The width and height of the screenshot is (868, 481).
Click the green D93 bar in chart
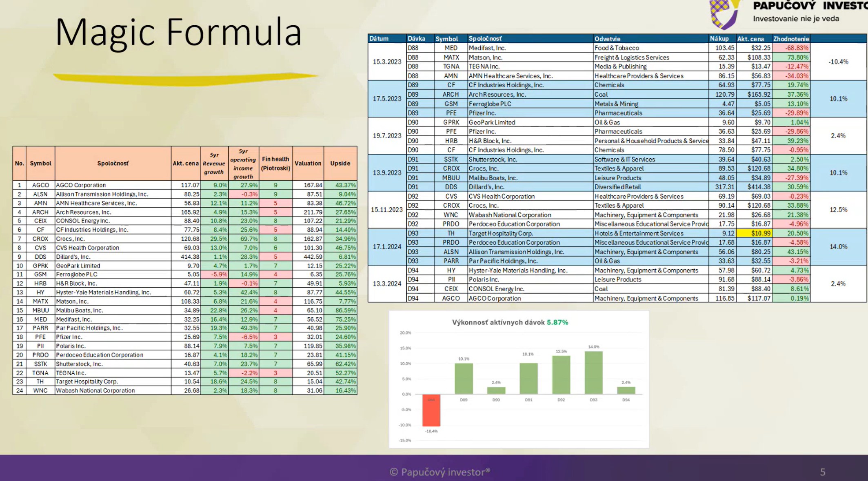coord(593,372)
